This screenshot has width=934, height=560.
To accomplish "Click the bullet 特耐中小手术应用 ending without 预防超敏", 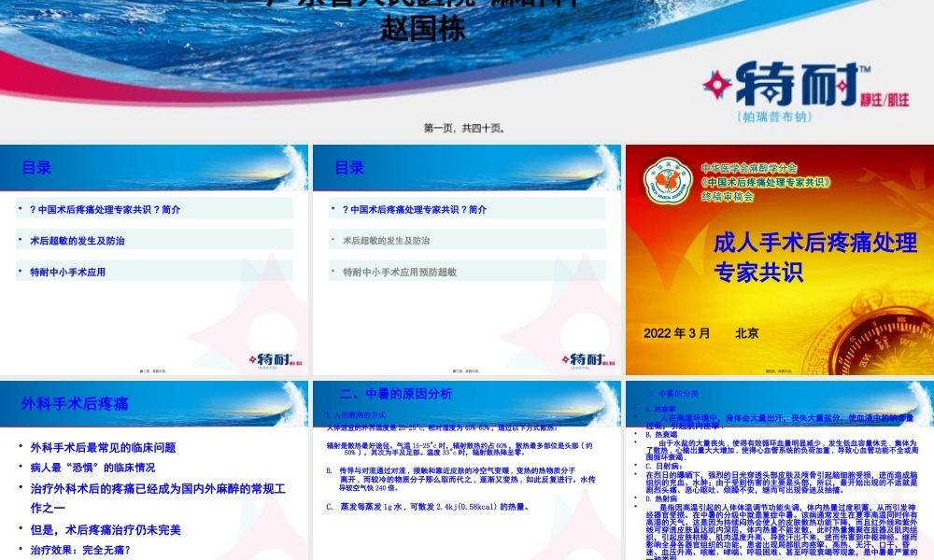I will 68,272.
